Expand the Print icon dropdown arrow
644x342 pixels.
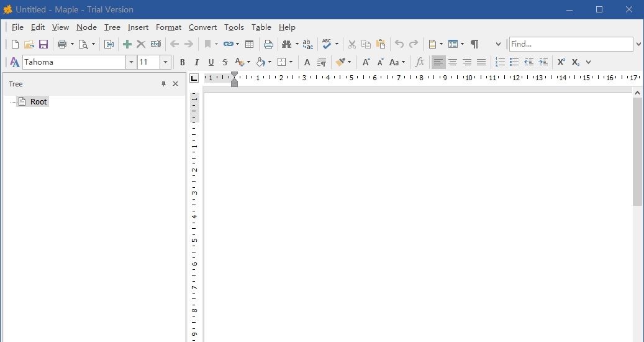pyautogui.click(x=72, y=44)
